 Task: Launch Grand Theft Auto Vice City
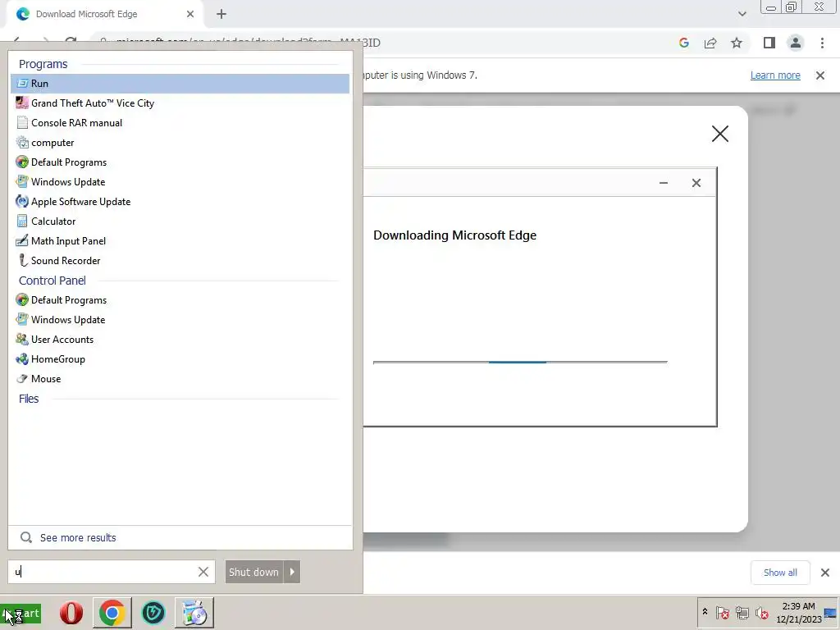pos(180,103)
